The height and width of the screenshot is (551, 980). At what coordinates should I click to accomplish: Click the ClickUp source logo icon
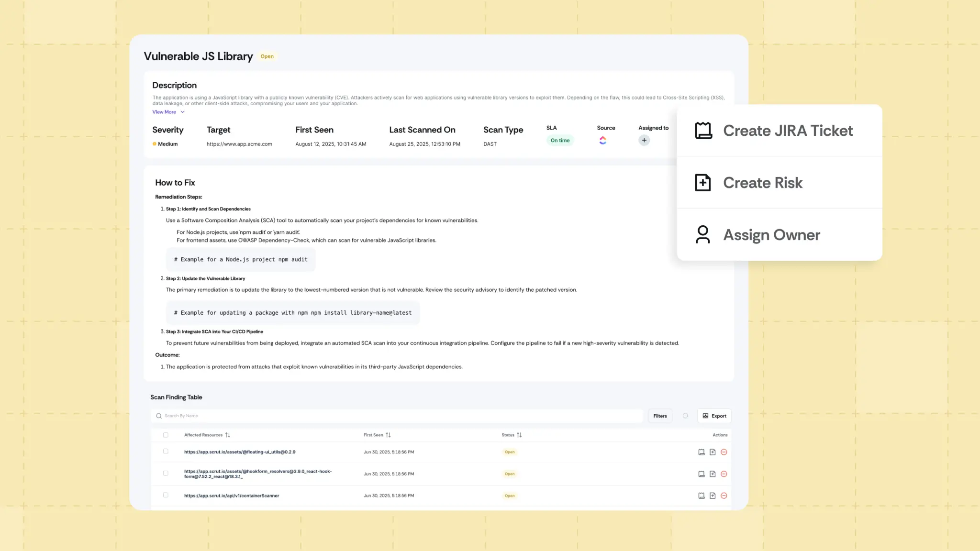(602, 140)
